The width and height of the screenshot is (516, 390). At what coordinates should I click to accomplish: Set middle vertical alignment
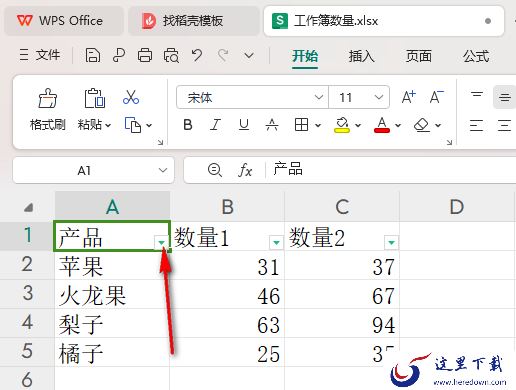pyautogui.click(x=504, y=97)
